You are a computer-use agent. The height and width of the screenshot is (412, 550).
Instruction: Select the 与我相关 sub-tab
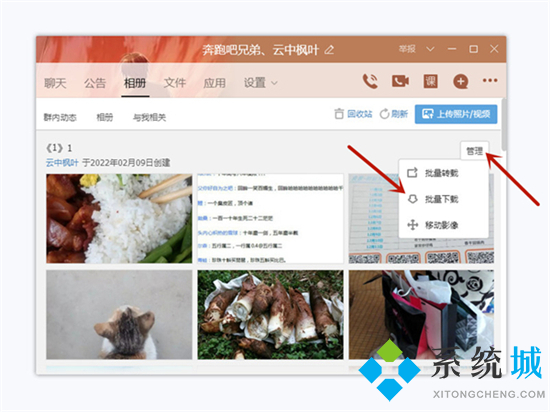coord(149,117)
